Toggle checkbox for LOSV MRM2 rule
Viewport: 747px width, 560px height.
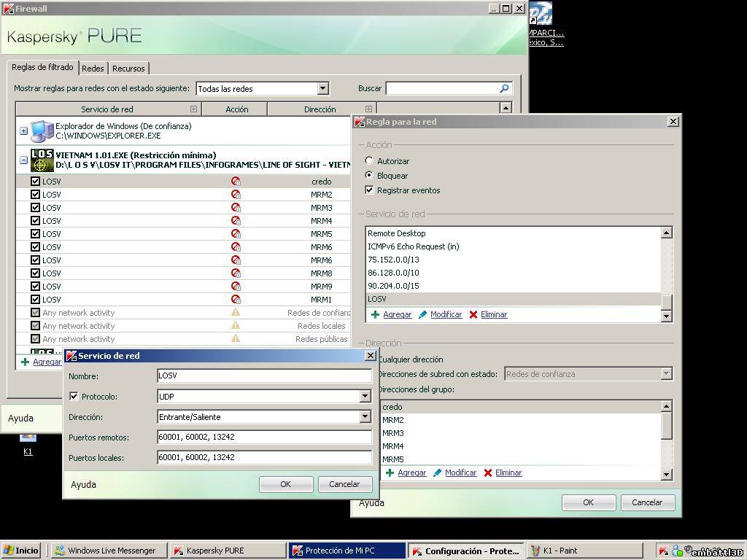pos(35,194)
